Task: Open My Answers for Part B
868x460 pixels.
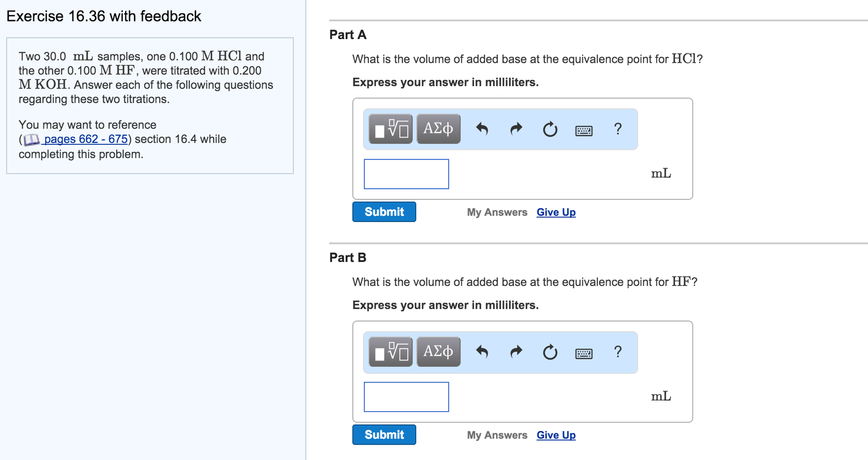Action: click(497, 435)
